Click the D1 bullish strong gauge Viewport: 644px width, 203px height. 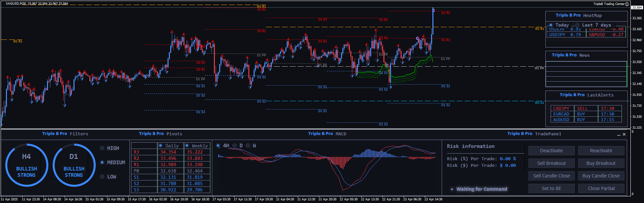74,165
